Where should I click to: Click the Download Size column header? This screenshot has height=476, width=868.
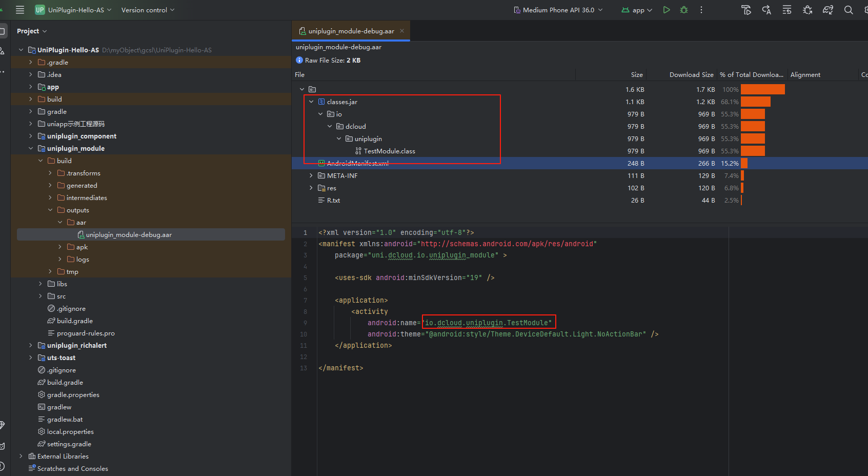coord(691,74)
